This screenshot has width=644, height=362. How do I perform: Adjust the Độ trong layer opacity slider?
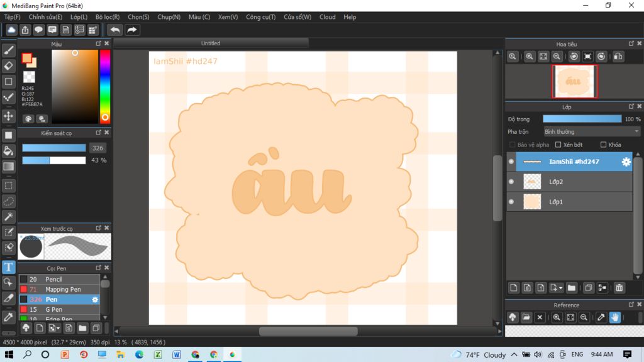(582, 119)
